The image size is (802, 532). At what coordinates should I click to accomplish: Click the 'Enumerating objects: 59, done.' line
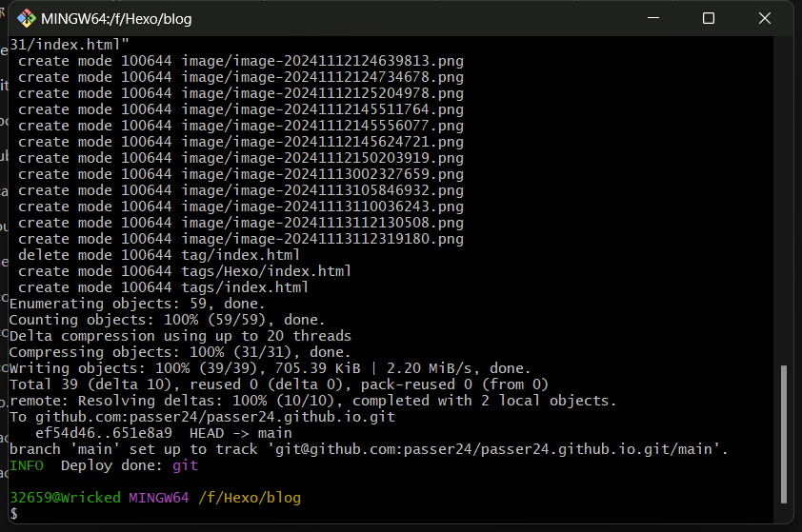tap(123, 304)
